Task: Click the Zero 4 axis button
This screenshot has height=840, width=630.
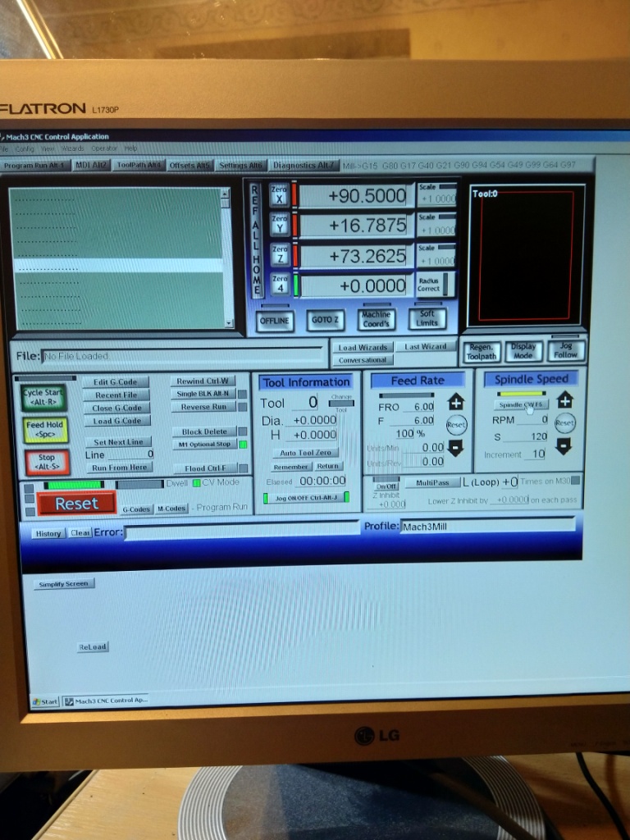Action: [280, 284]
